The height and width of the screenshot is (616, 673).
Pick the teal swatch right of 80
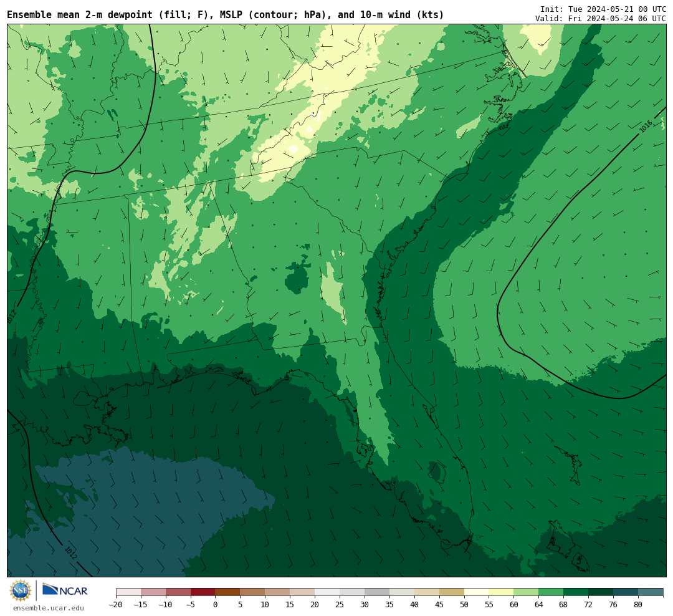pos(651,592)
